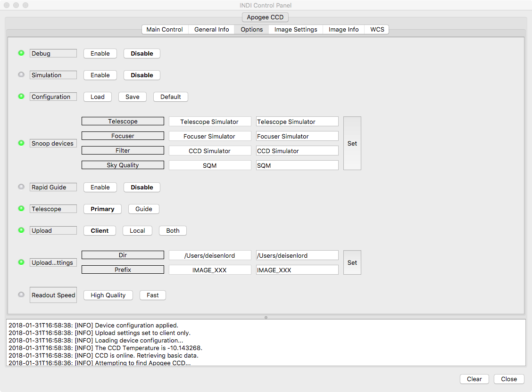The image size is (532, 392).
Task: Go to the Image Settings tab
Action: (296, 30)
